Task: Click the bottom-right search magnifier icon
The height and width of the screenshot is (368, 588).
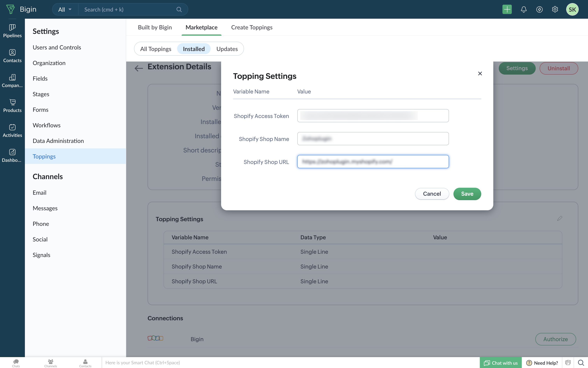Action: click(581, 363)
